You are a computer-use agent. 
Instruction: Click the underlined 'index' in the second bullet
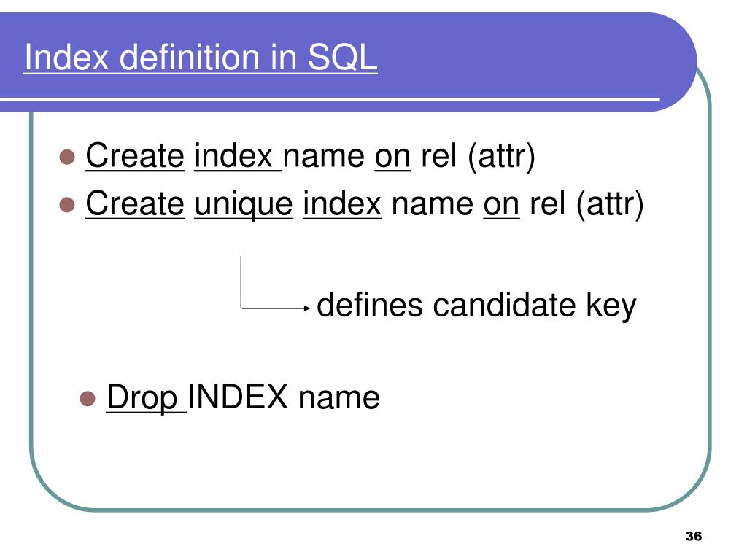click(x=342, y=204)
